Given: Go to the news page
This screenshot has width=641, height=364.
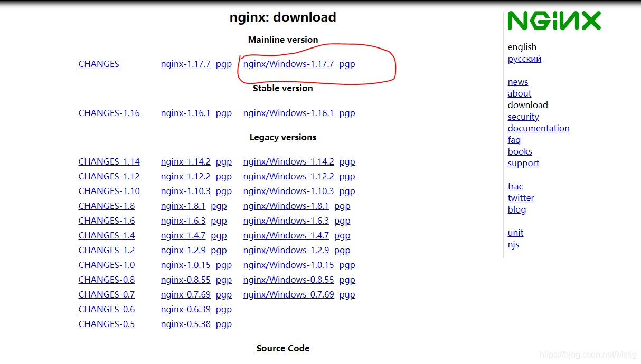Looking at the screenshot, I should coord(518,82).
